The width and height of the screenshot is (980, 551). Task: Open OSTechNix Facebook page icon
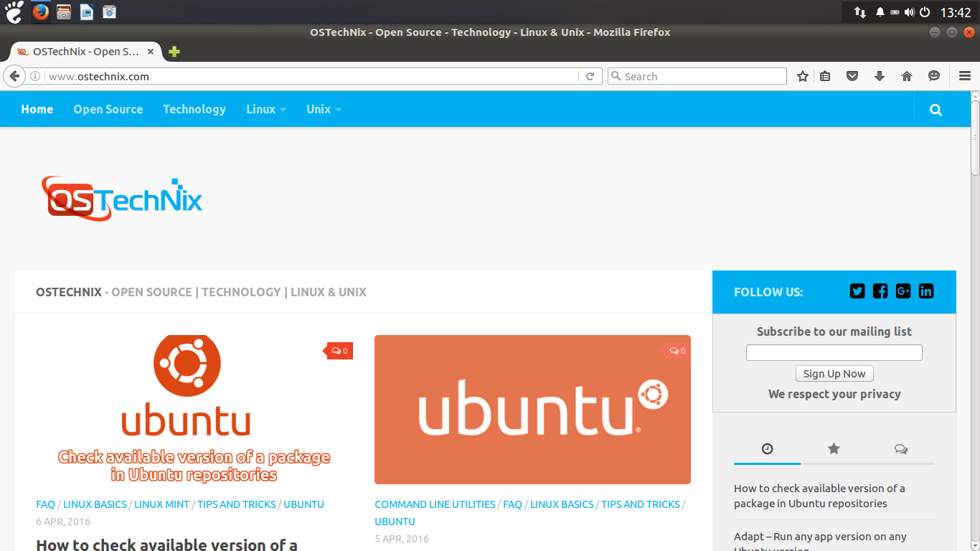click(x=880, y=291)
